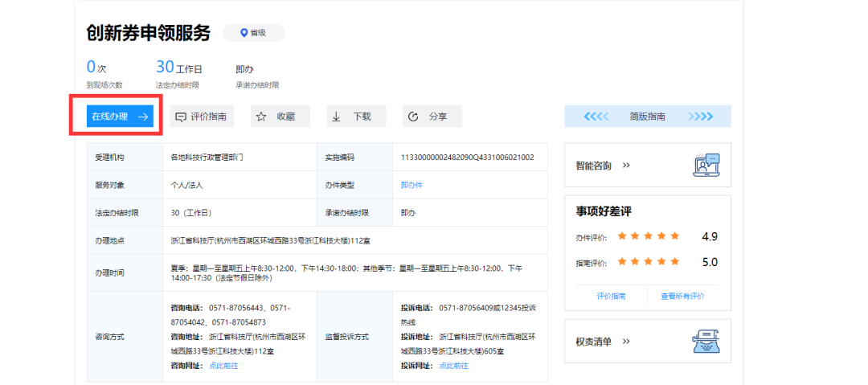Click the 5.0 rating score
The height and width of the screenshot is (385, 868).
tap(710, 262)
